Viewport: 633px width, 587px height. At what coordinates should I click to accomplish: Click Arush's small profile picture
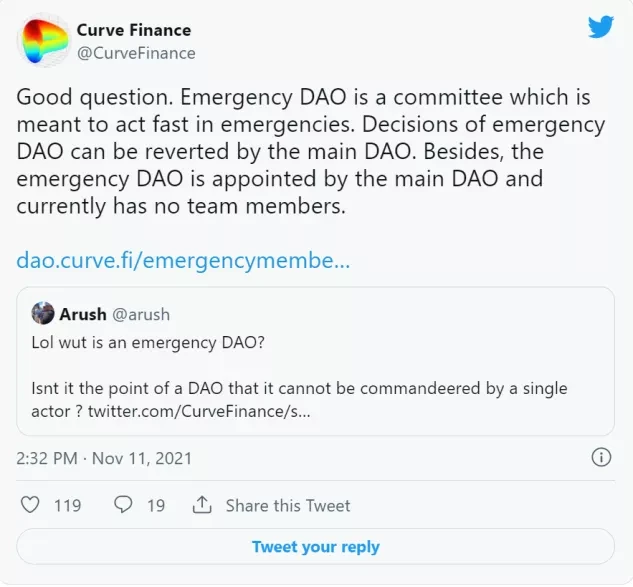(43, 313)
